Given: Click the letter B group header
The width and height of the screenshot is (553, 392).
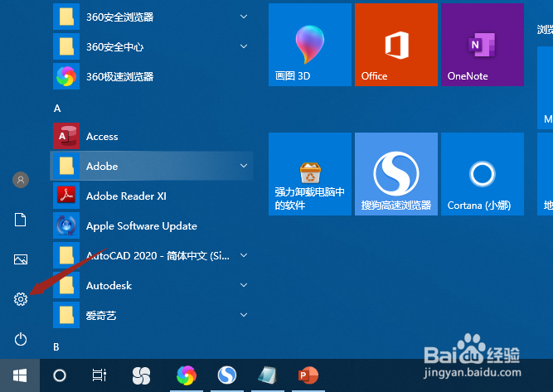Looking at the screenshot, I should pyautogui.click(x=56, y=347).
